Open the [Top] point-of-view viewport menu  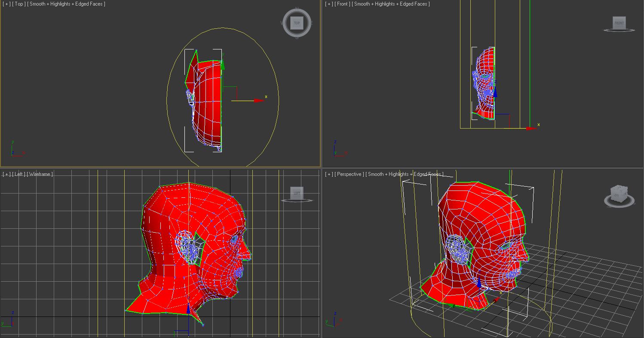[18, 4]
